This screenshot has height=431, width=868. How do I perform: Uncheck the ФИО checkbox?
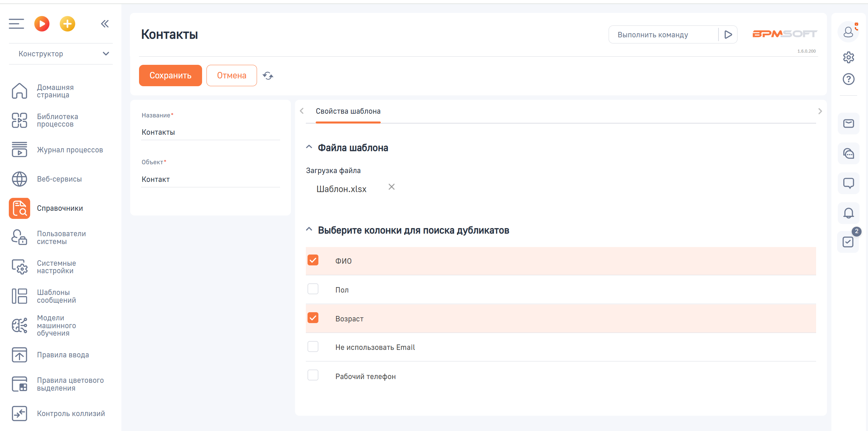coord(313,260)
